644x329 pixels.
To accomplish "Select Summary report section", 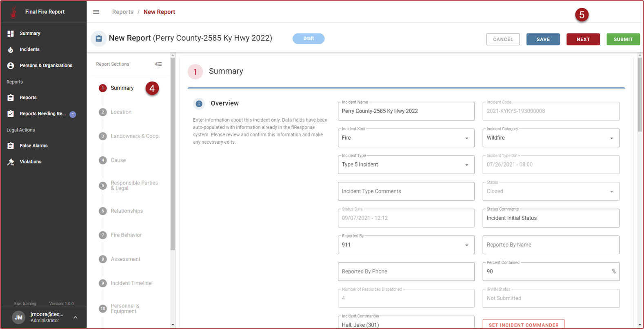I will click(122, 88).
